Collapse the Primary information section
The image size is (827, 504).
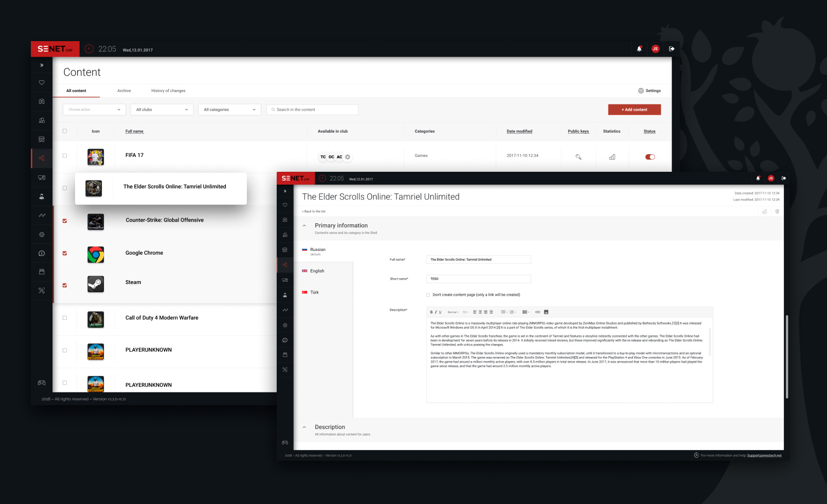(x=304, y=226)
